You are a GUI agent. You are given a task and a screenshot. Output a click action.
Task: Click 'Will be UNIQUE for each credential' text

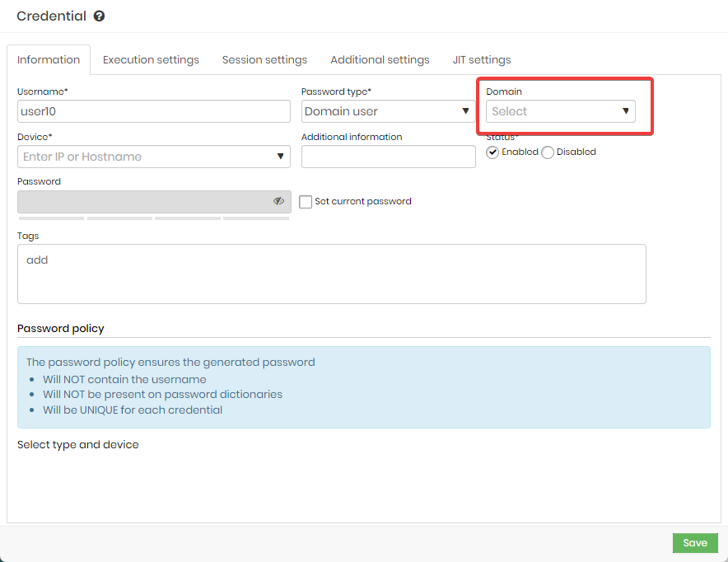[x=133, y=410]
